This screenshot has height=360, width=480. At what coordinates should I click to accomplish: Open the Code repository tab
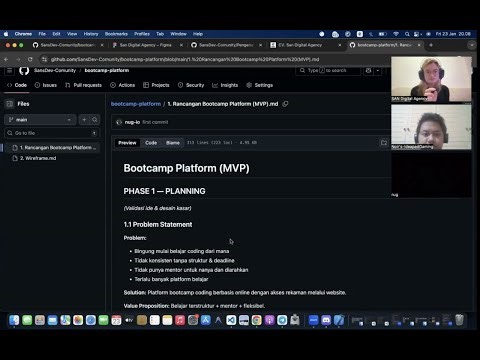tap(17, 85)
